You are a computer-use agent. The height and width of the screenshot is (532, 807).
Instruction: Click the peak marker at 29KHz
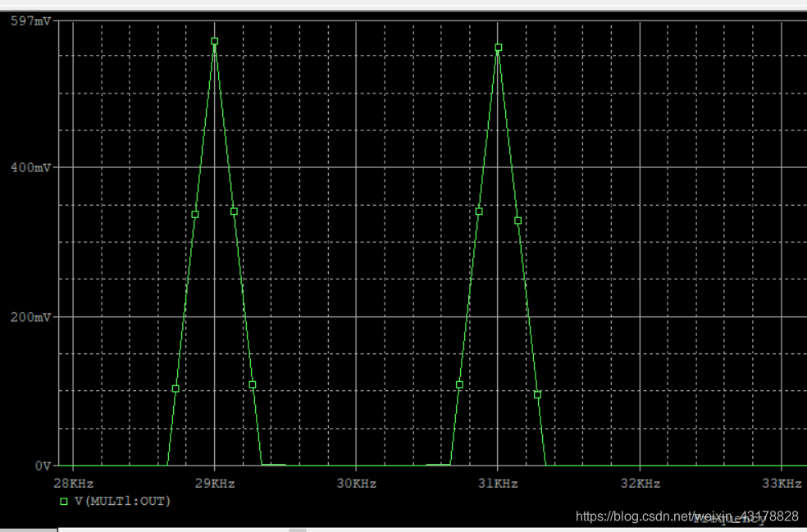click(x=215, y=41)
